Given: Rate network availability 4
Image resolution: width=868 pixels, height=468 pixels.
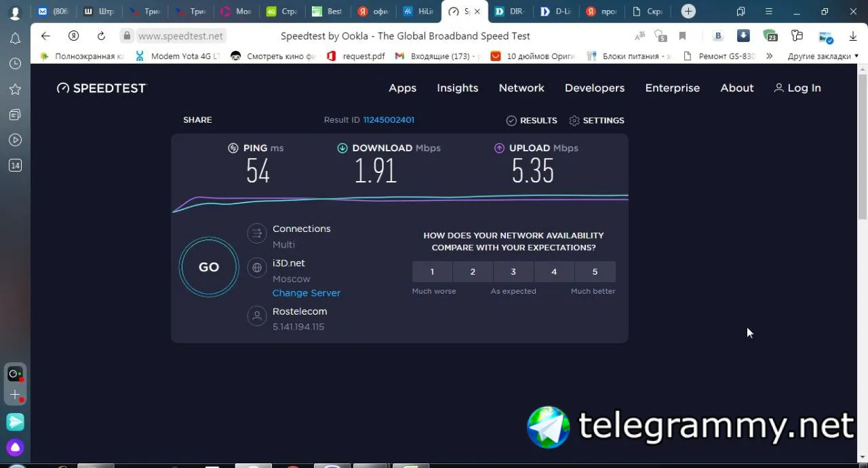Looking at the screenshot, I should pyautogui.click(x=554, y=271).
